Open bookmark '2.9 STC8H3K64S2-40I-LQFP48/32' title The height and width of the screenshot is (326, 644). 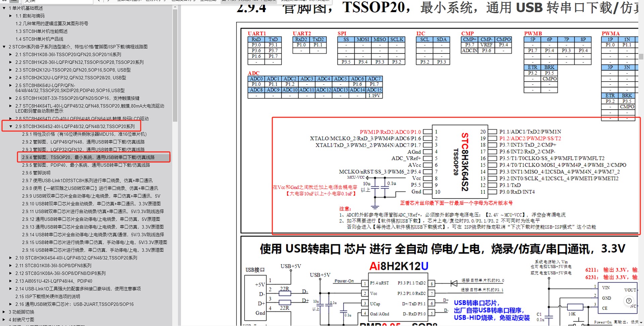pos(75,126)
